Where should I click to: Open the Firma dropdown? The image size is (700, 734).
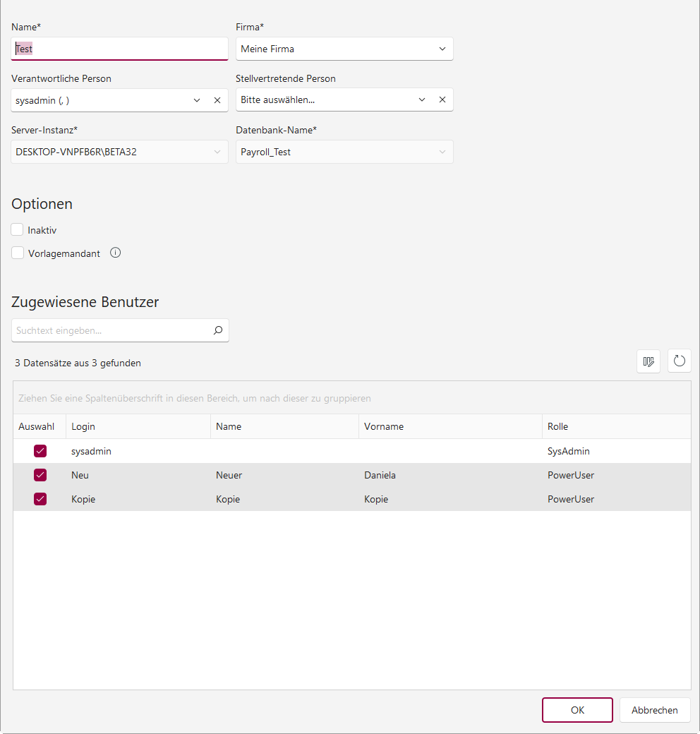click(x=442, y=49)
